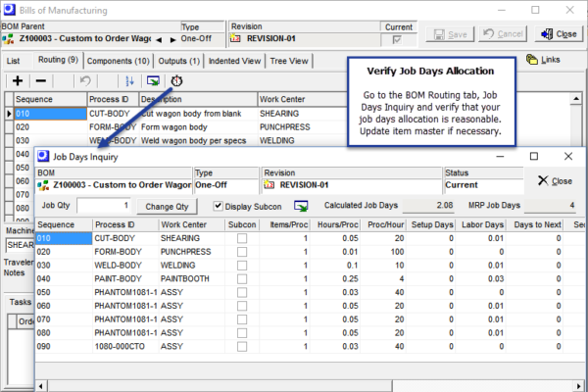Click routing grid scroll up arrow
The image size is (588, 392).
tap(576, 99)
